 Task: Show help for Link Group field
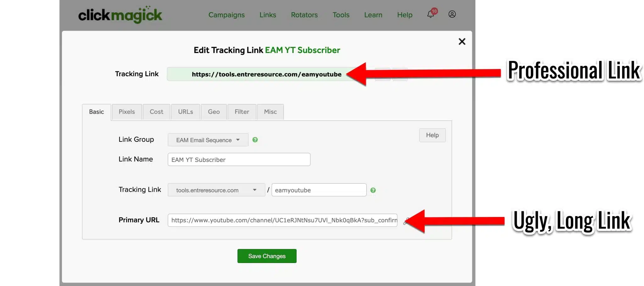[x=255, y=140]
